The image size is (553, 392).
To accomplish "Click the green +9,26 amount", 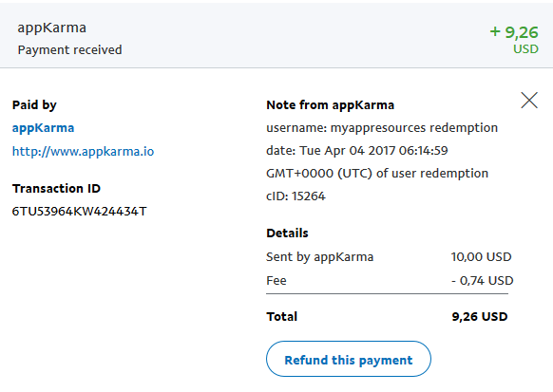I will (x=514, y=32).
